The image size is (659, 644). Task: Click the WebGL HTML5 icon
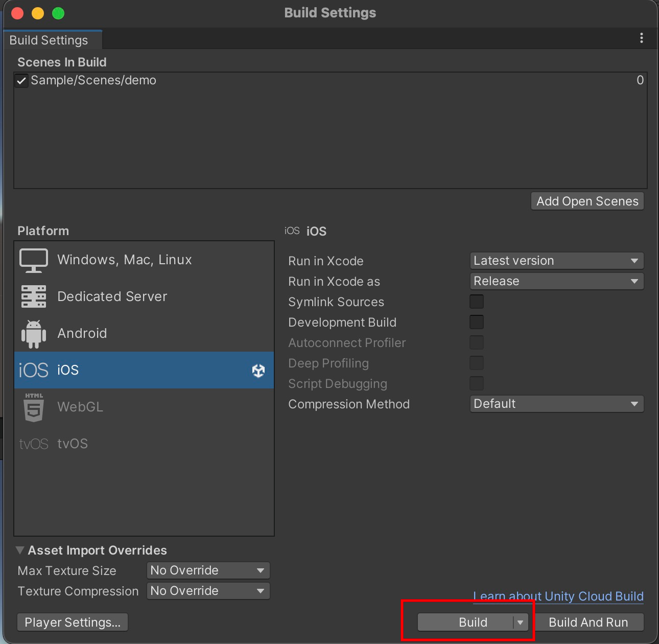[33, 407]
